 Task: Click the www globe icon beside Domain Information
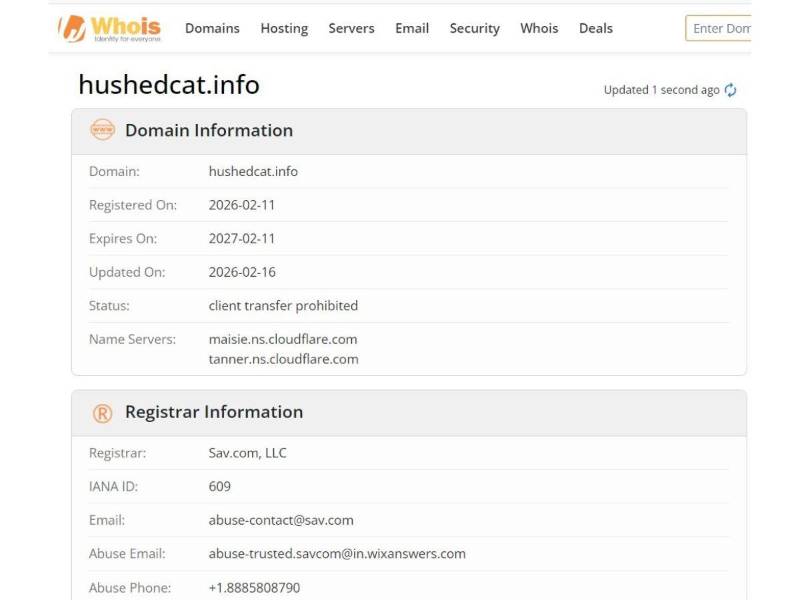[x=102, y=130]
